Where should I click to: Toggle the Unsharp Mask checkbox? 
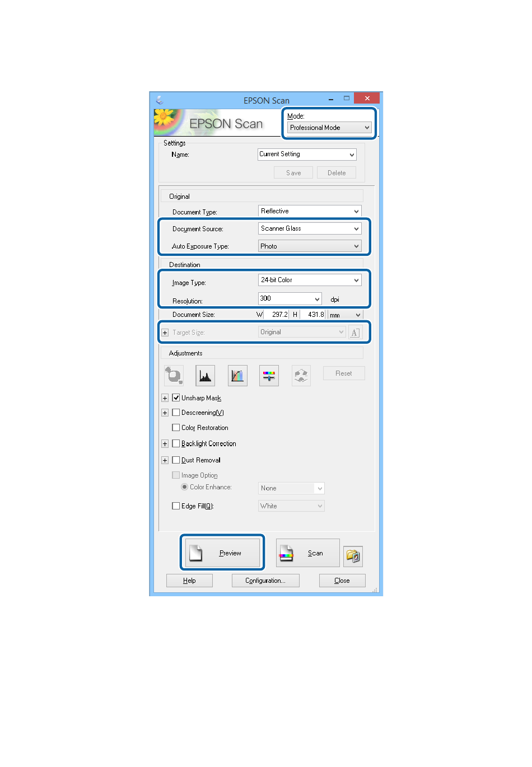pyautogui.click(x=176, y=398)
